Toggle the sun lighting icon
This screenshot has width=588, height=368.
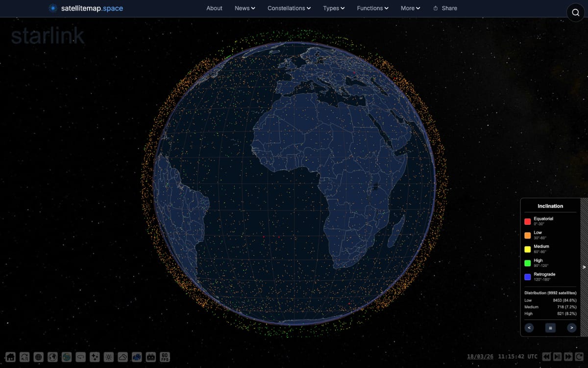point(109,357)
